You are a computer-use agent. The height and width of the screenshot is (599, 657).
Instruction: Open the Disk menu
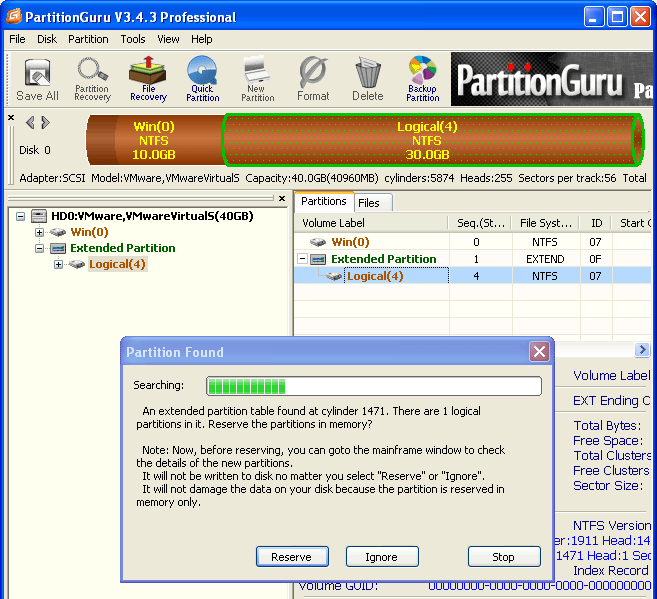(47, 39)
